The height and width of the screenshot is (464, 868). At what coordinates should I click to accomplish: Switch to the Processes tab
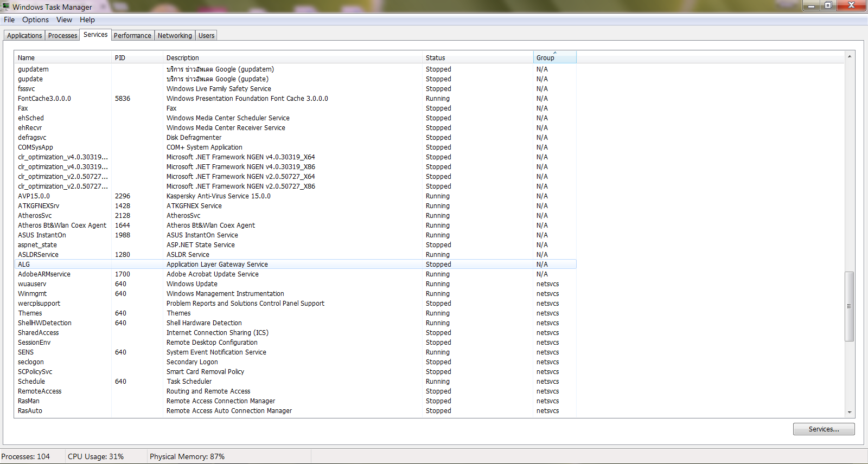pos(62,35)
